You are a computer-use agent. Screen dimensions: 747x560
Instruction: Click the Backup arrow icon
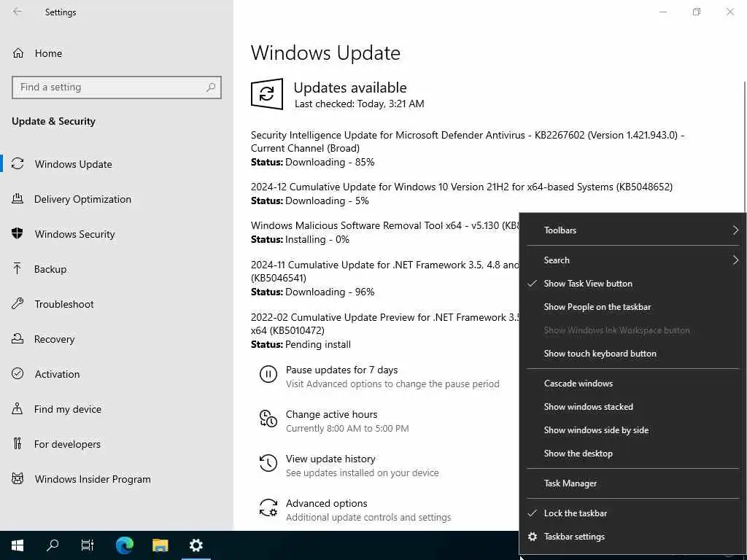click(x=18, y=269)
